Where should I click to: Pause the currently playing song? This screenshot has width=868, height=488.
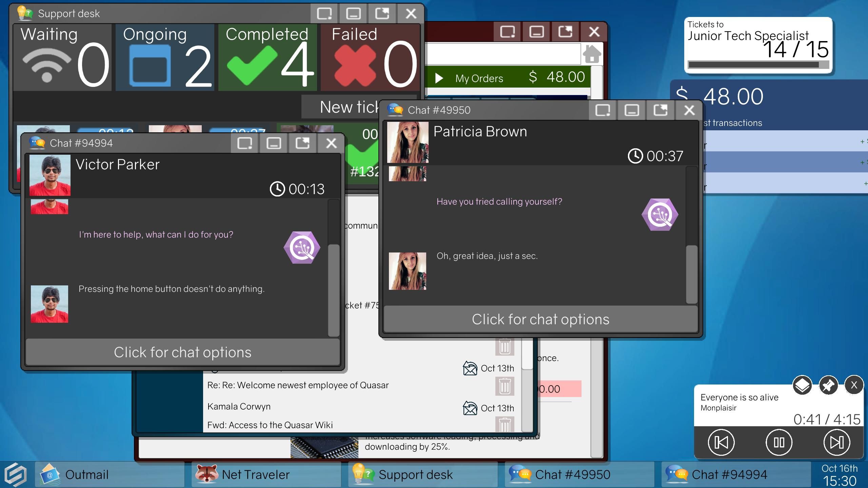(x=779, y=442)
